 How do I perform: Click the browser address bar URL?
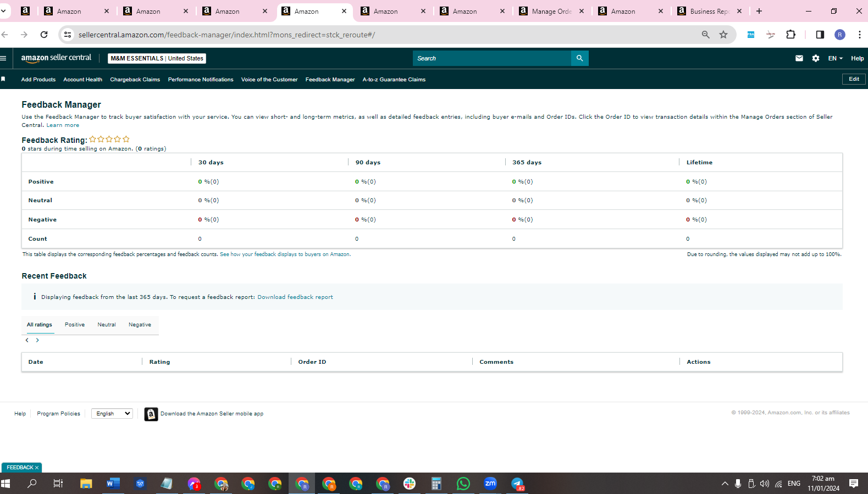point(226,35)
